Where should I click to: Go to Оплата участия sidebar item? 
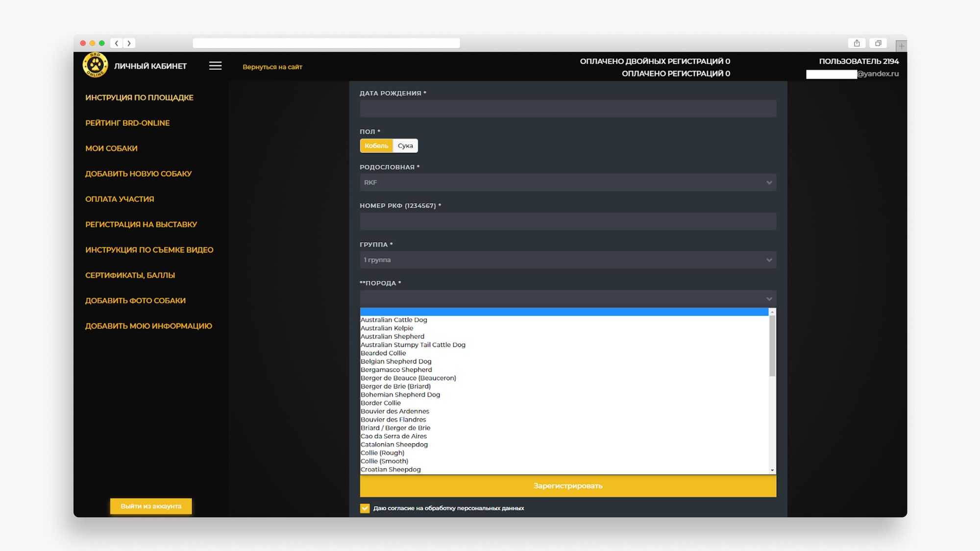[x=120, y=199]
